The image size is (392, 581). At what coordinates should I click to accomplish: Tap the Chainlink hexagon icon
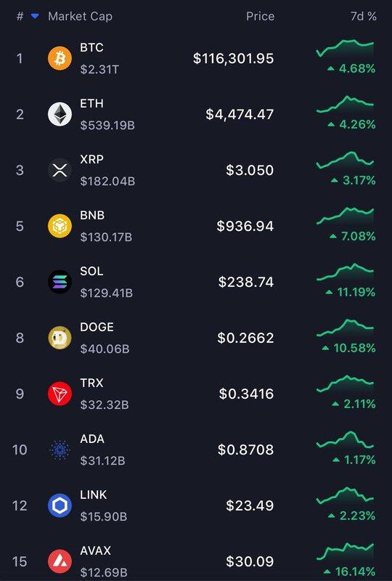pos(60,505)
